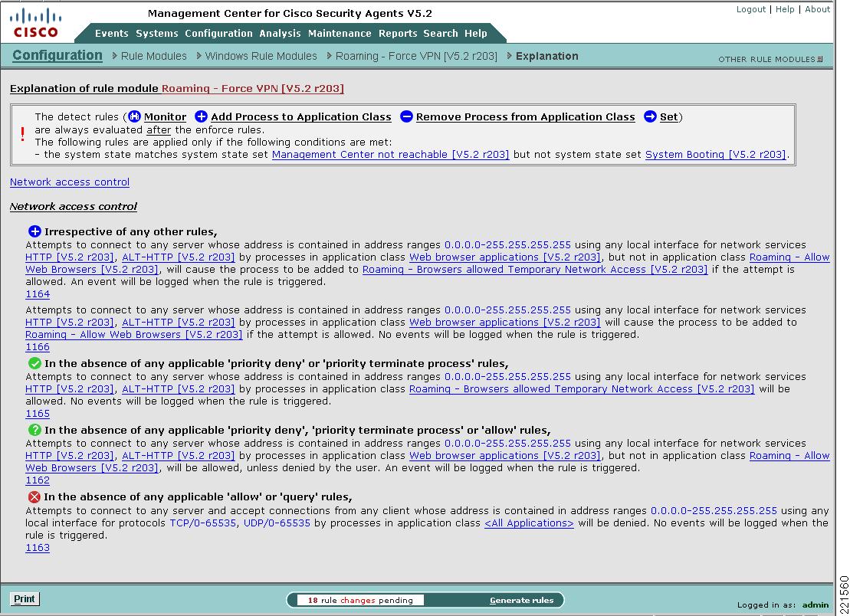Open System Booting state set link

pos(716,155)
